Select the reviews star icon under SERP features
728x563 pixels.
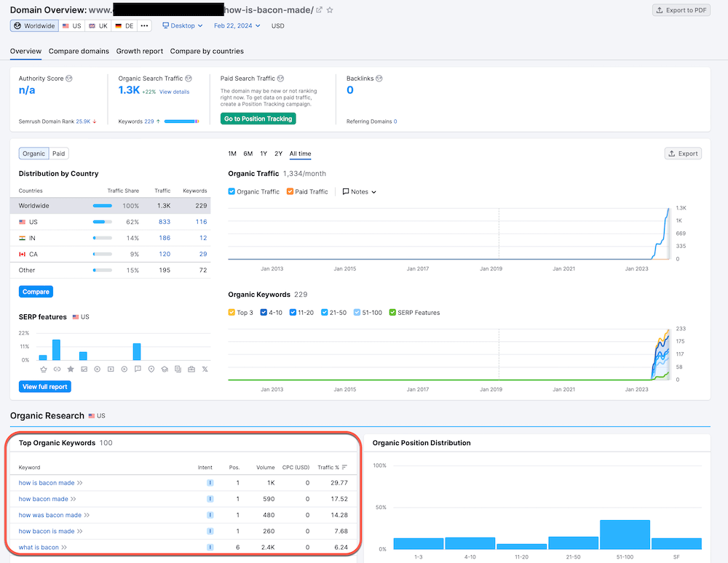71,369
